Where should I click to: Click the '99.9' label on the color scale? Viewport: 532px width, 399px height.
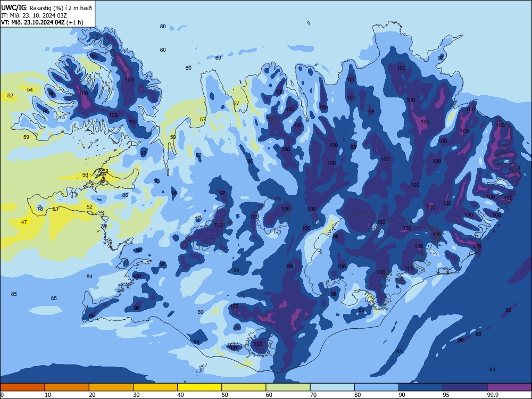(x=493, y=395)
